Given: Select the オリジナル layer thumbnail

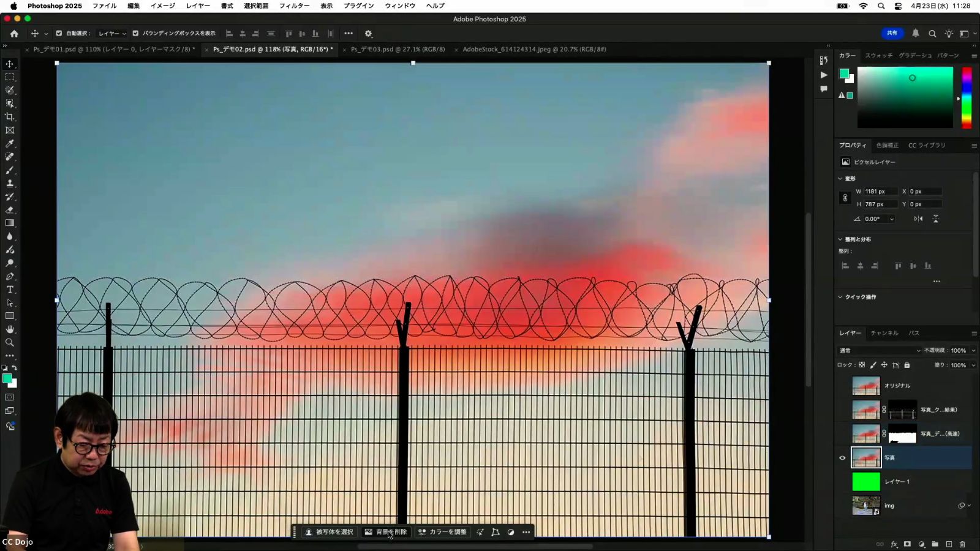Looking at the screenshot, I should click(866, 386).
